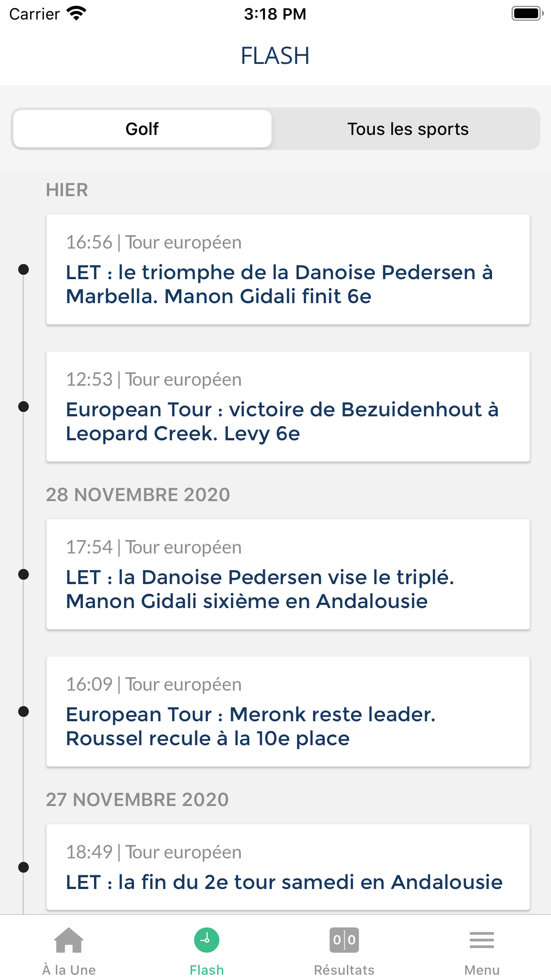Click timeline dot beside 16:09 entry
551x980 pixels.
tap(24, 711)
